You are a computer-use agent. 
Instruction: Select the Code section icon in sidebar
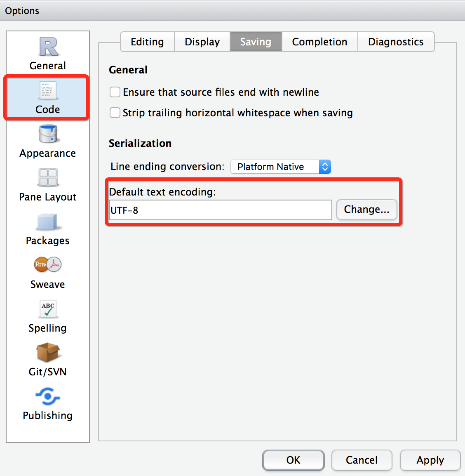click(48, 91)
